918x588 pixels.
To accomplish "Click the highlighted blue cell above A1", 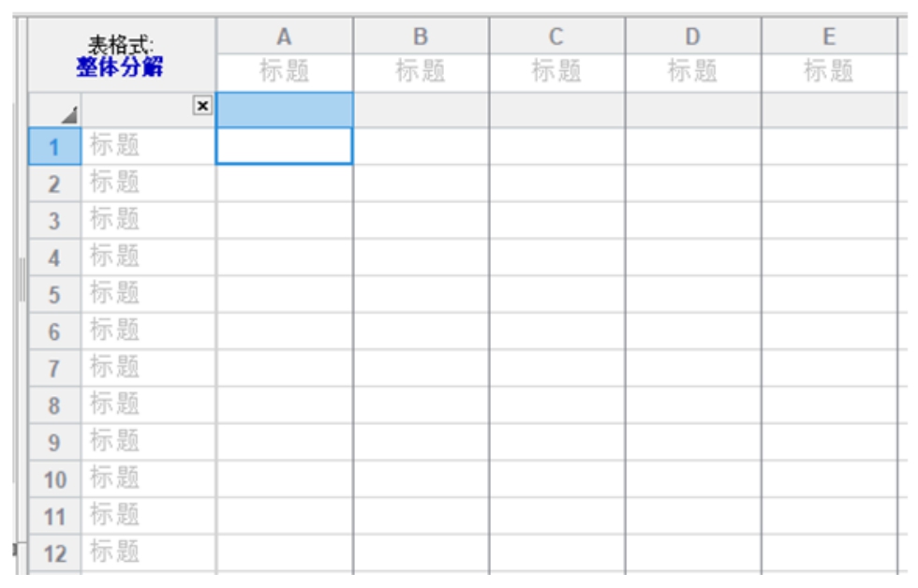I will click(285, 110).
